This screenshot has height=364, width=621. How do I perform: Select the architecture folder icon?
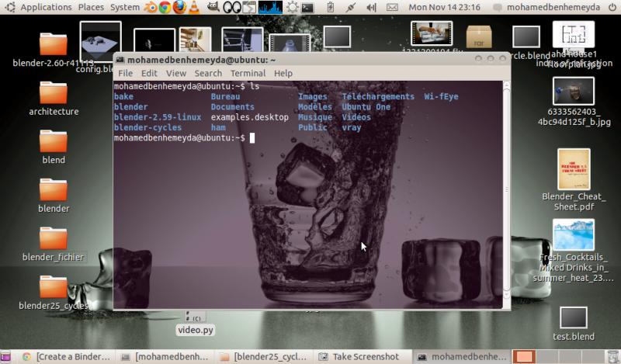pyautogui.click(x=53, y=92)
